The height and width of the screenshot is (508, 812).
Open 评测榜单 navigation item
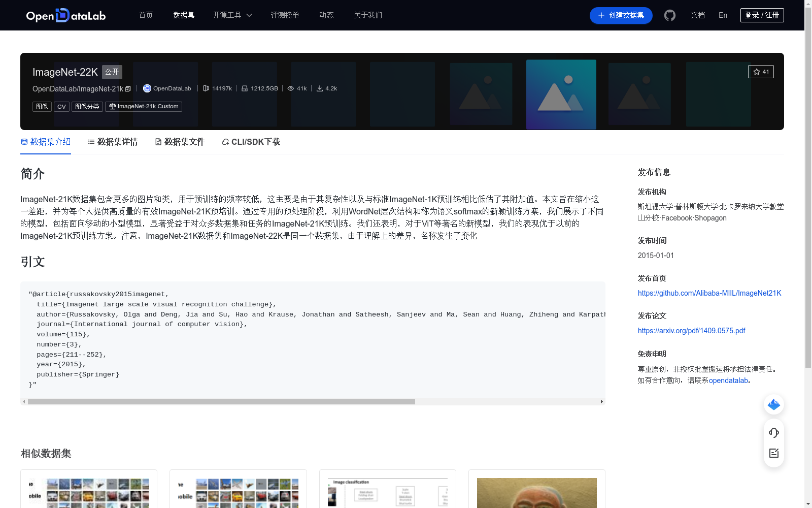(x=285, y=15)
